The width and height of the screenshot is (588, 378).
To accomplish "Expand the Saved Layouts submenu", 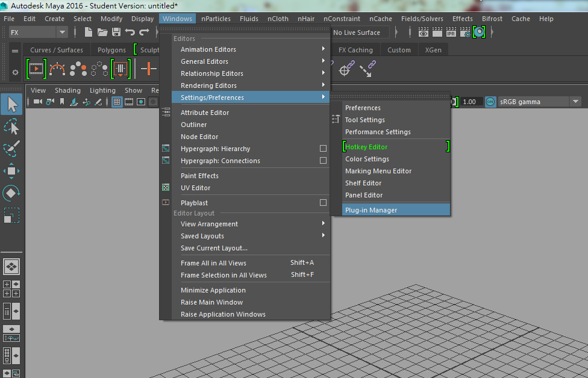I will point(251,235).
